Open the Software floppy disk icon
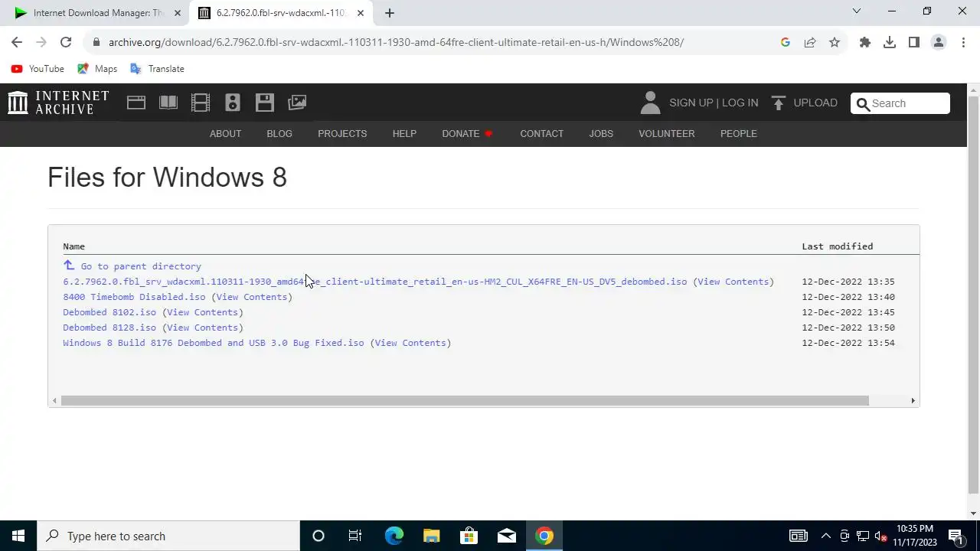The image size is (980, 551). [265, 103]
